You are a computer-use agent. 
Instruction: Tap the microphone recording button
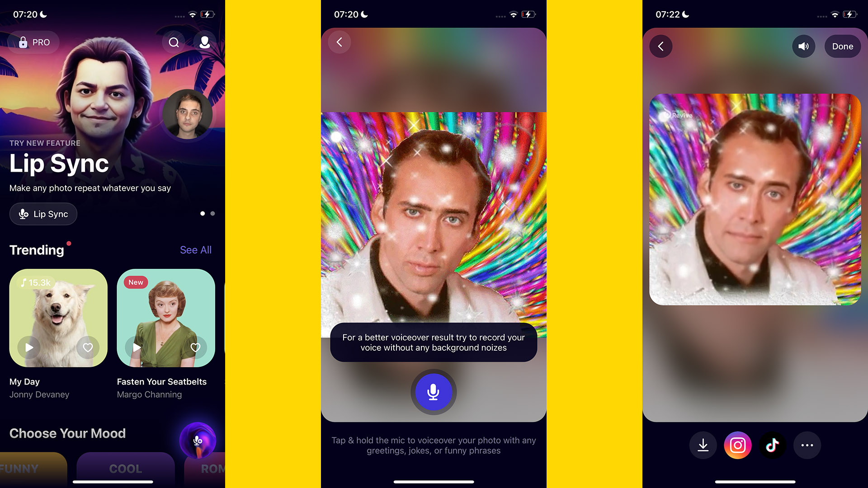434,391
